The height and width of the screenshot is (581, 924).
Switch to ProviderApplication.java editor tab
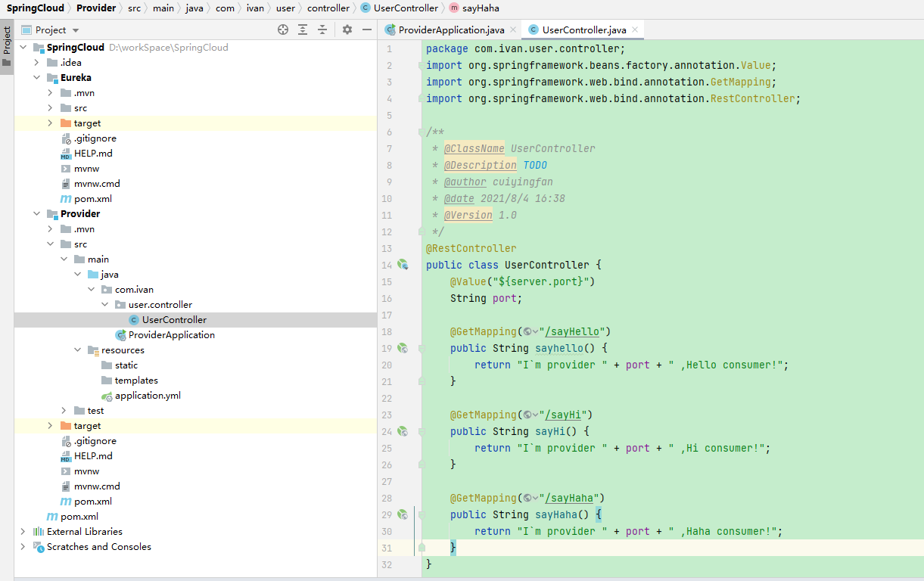(451, 30)
